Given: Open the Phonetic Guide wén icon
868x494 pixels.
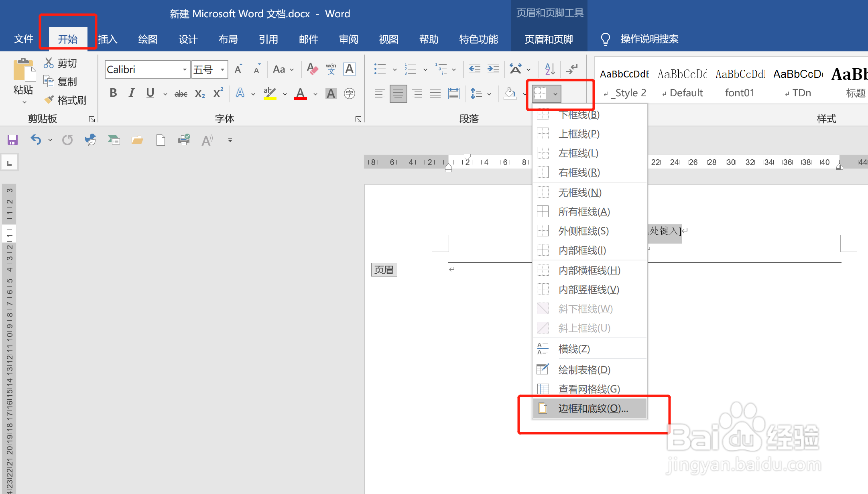Looking at the screenshot, I should tap(331, 69).
